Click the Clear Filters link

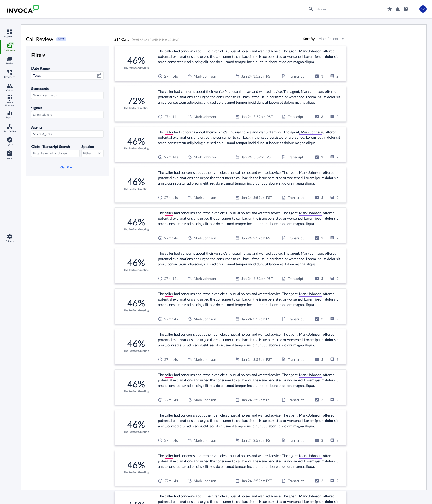67,167
